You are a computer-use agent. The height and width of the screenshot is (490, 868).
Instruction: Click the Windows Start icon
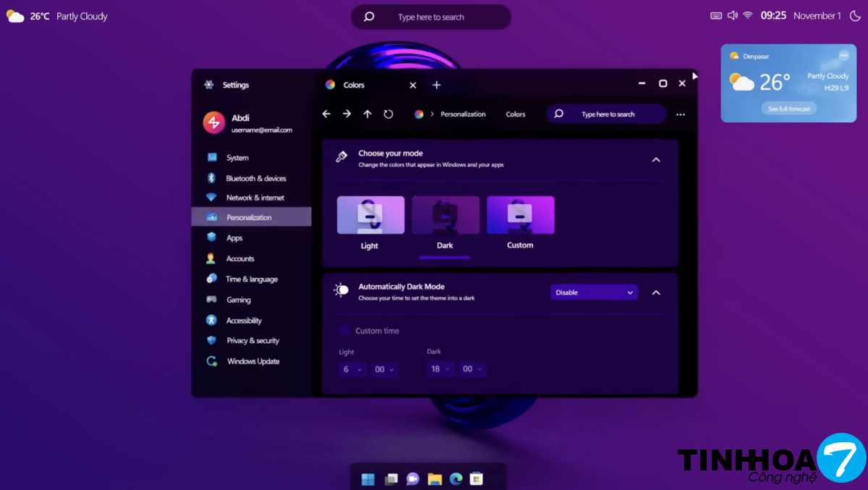click(x=368, y=478)
